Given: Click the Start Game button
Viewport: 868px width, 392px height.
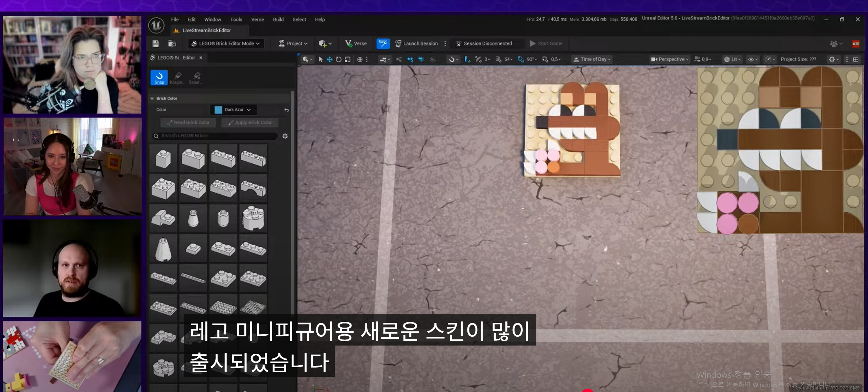Looking at the screenshot, I should [546, 43].
